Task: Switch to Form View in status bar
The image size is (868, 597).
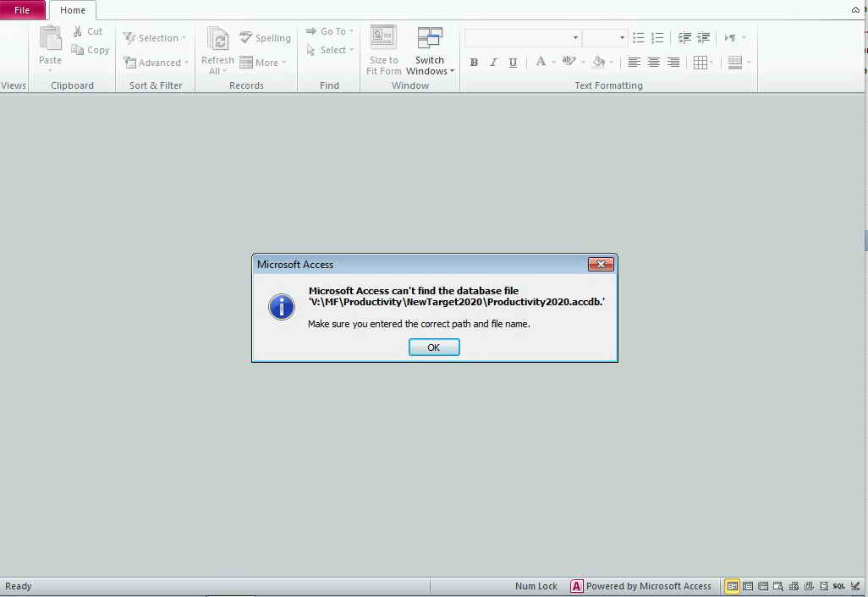Action: coord(732,587)
